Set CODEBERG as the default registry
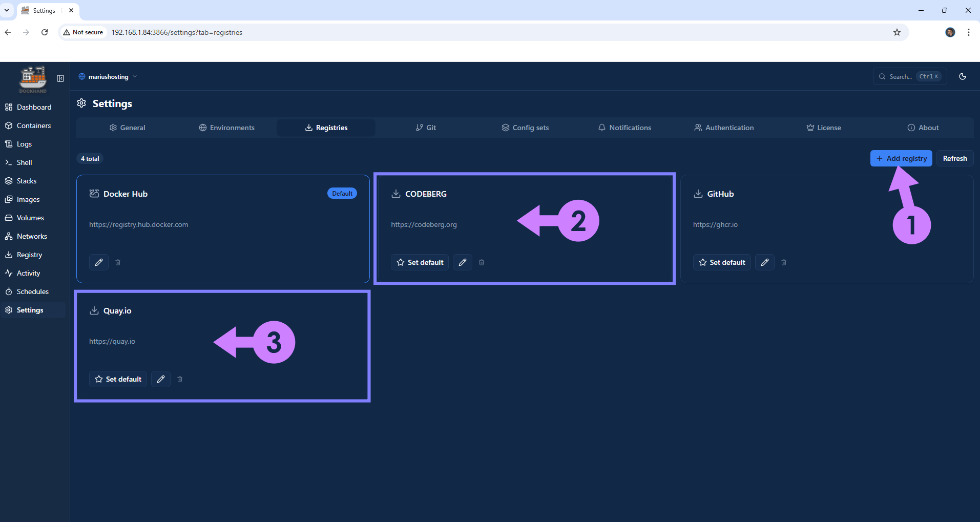This screenshot has width=980, height=522. tap(419, 262)
